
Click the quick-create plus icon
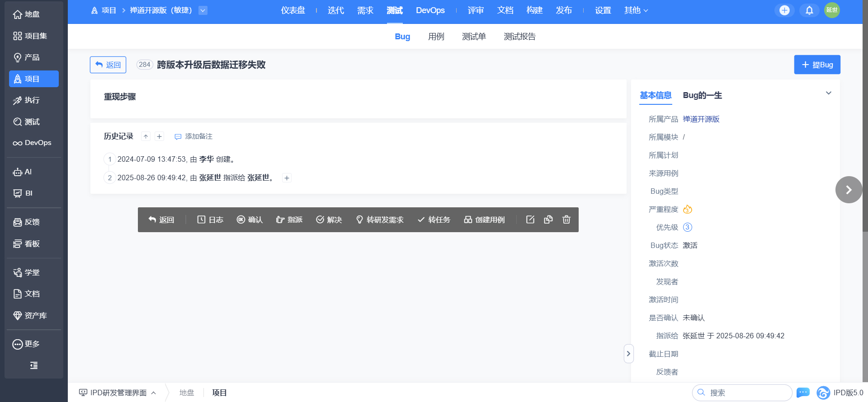[784, 10]
